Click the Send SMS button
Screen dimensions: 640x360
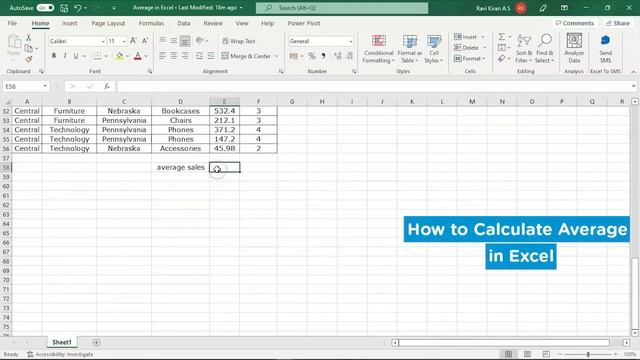[605, 48]
